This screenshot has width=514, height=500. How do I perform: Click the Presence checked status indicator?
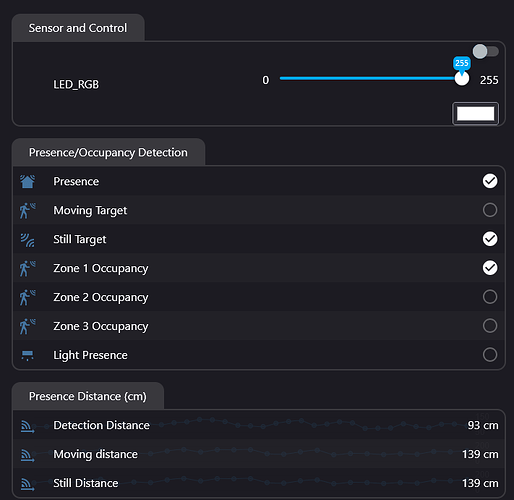click(490, 181)
